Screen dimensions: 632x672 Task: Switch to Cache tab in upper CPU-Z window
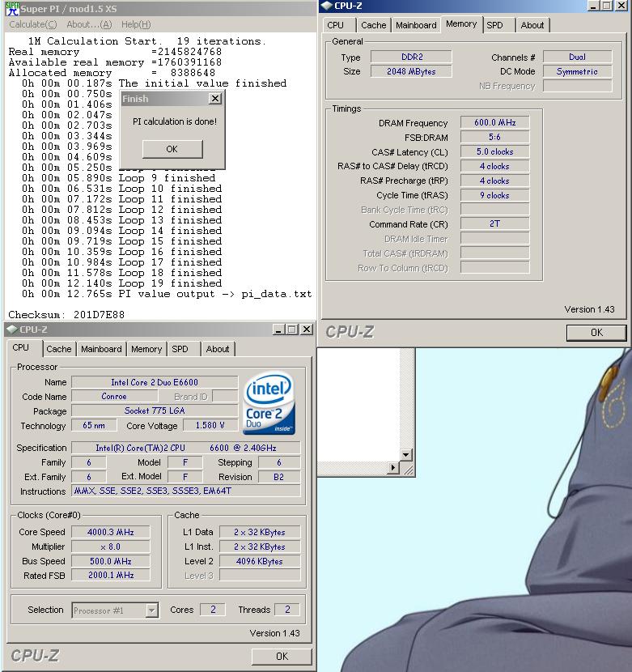click(373, 25)
